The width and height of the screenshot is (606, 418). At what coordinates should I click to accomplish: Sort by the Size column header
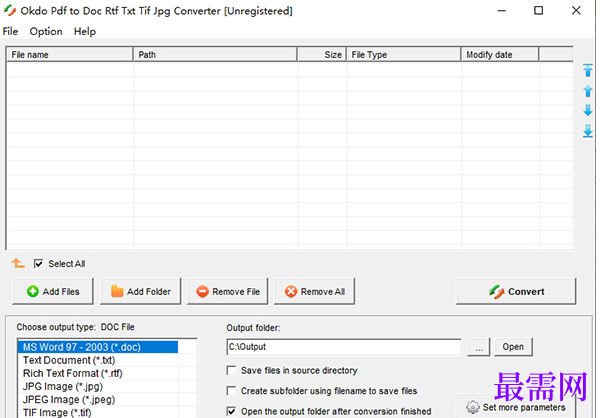(322, 54)
